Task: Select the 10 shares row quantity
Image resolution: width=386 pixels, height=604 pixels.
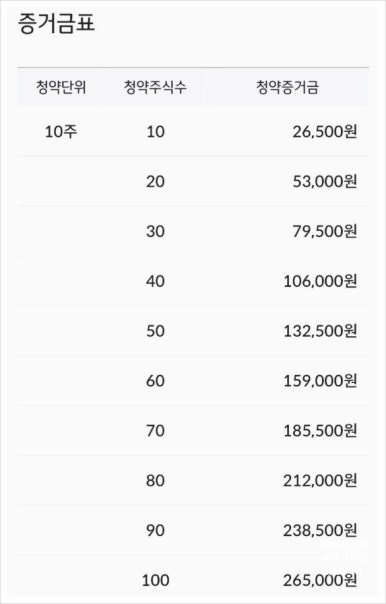Action: coord(155,132)
